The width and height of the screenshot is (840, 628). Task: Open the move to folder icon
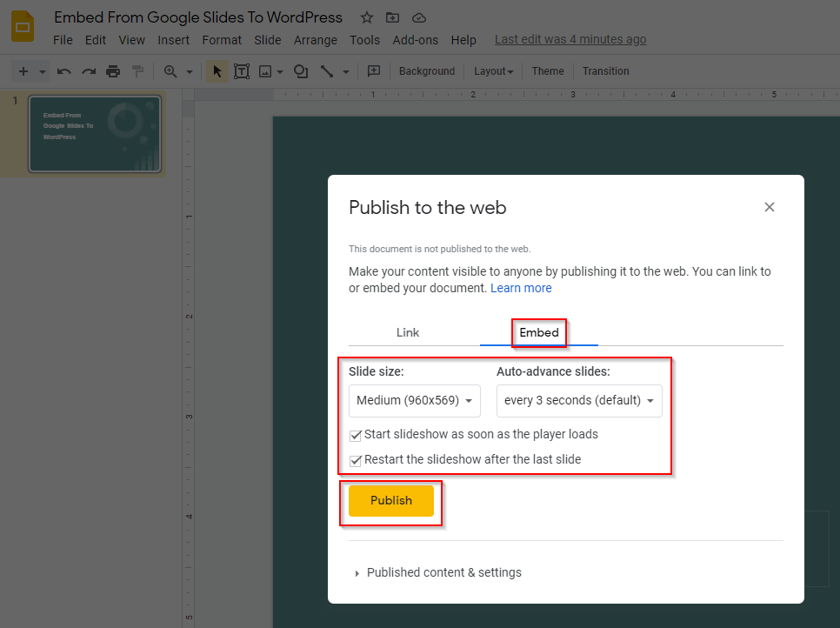393,17
